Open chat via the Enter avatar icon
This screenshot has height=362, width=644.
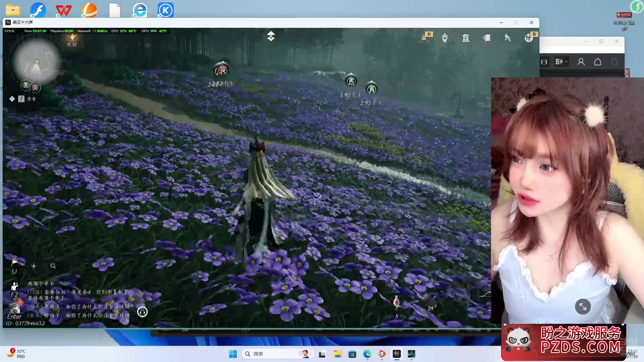point(14,307)
